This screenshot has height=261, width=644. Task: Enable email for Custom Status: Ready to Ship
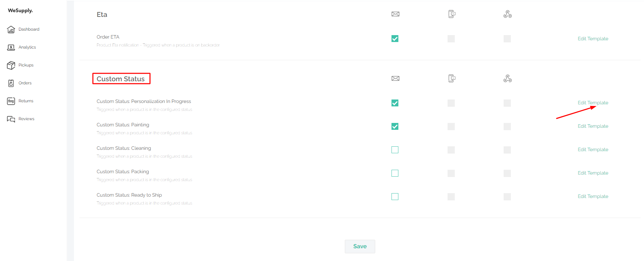tap(395, 197)
